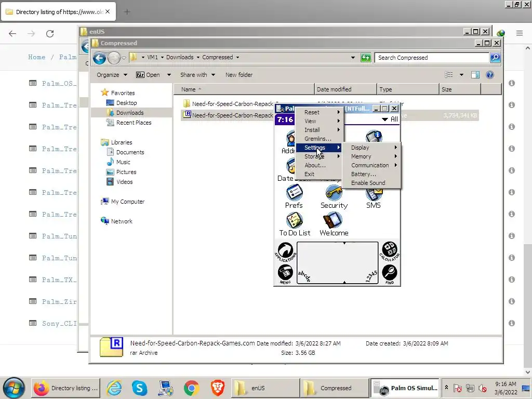532x399 pixels.
Task: Switch to enUS taskbar window
Action: point(265,388)
